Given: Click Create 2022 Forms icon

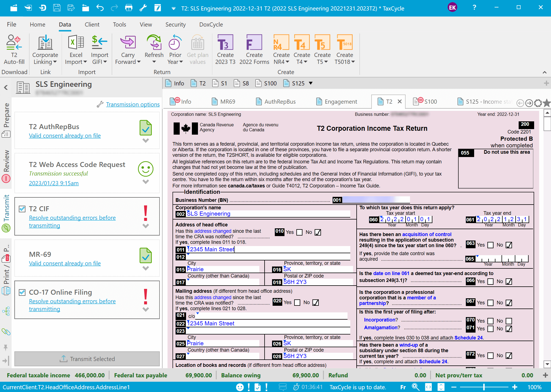Looking at the screenshot, I should coord(254,42).
